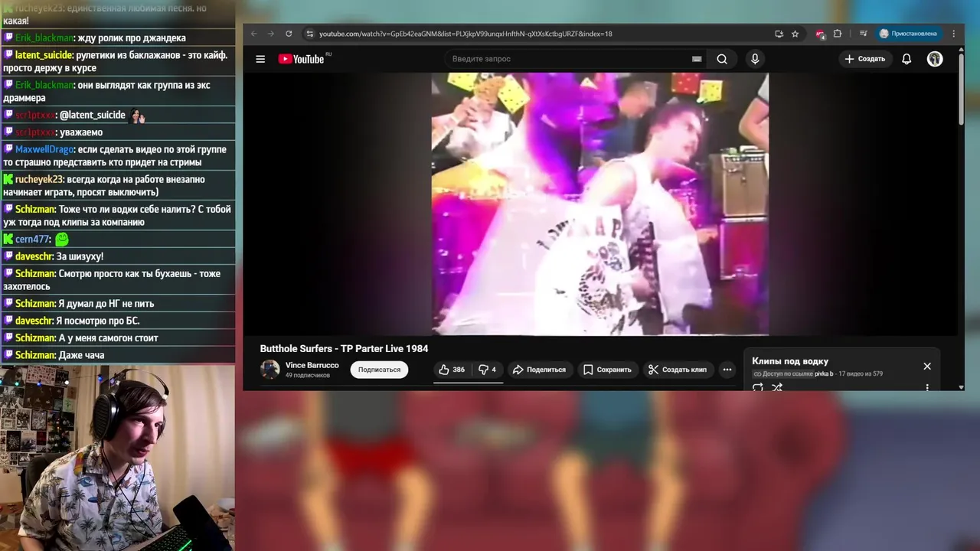Open the YouTube notifications bell
This screenshot has width=980, height=551.
click(906, 59)
